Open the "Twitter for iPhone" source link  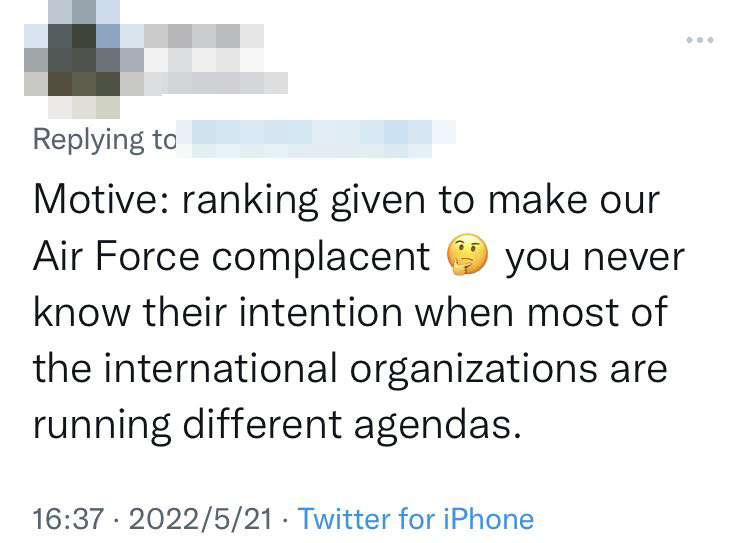pos(416,518)
